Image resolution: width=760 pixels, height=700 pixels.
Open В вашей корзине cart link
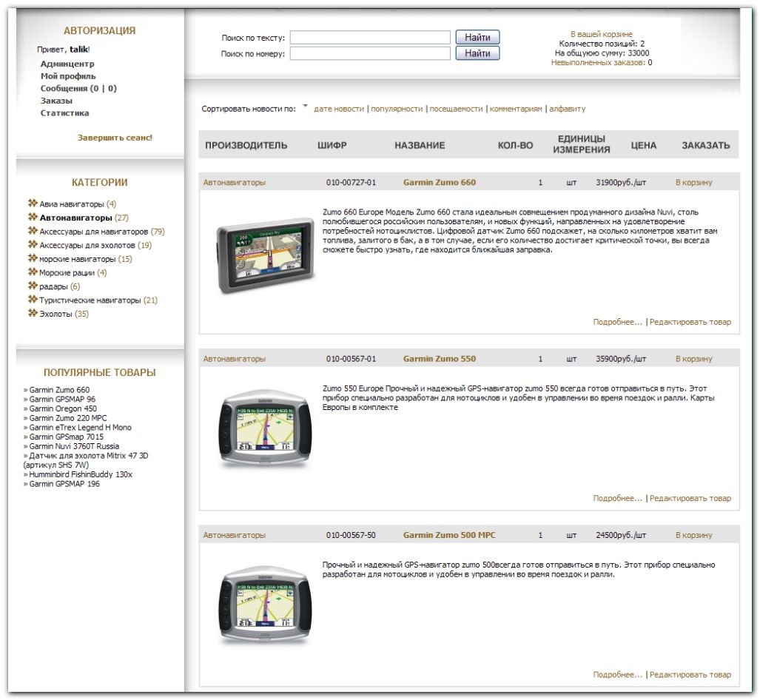point(602,35)
